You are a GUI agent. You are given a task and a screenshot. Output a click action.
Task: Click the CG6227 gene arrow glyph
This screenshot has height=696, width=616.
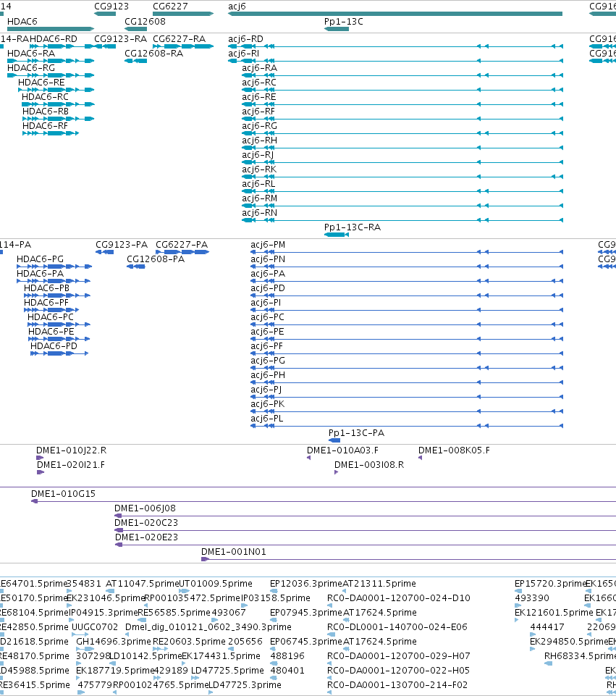click(x=183, y=14)
